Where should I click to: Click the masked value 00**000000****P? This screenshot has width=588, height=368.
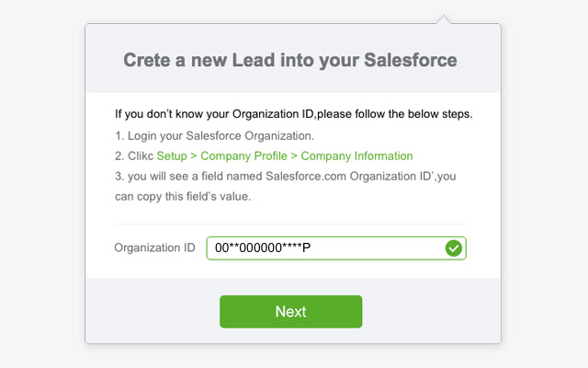263,248
